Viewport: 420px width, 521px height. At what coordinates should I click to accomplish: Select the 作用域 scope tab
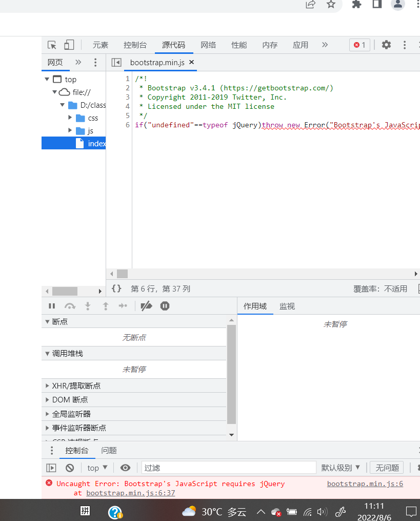point(255,306)
